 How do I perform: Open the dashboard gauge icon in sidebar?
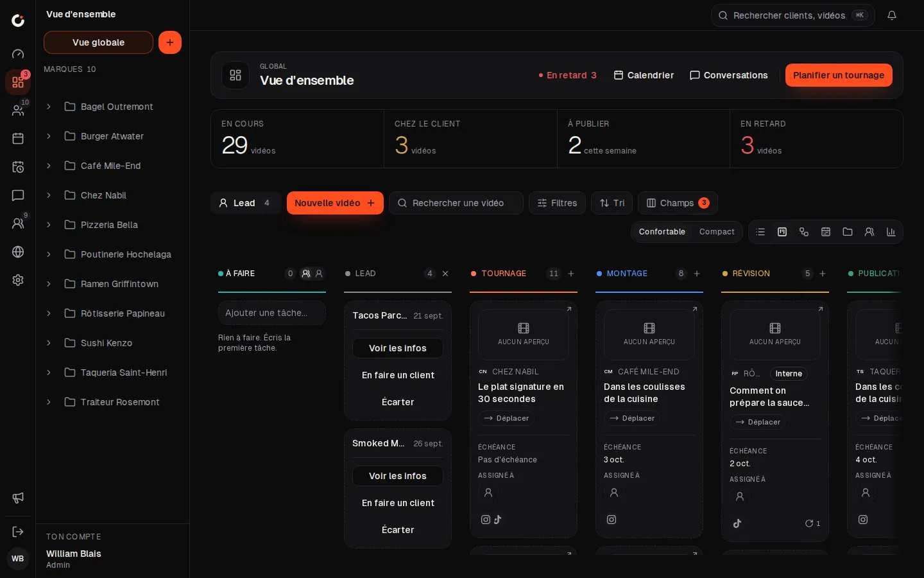[x=18, y=54]
